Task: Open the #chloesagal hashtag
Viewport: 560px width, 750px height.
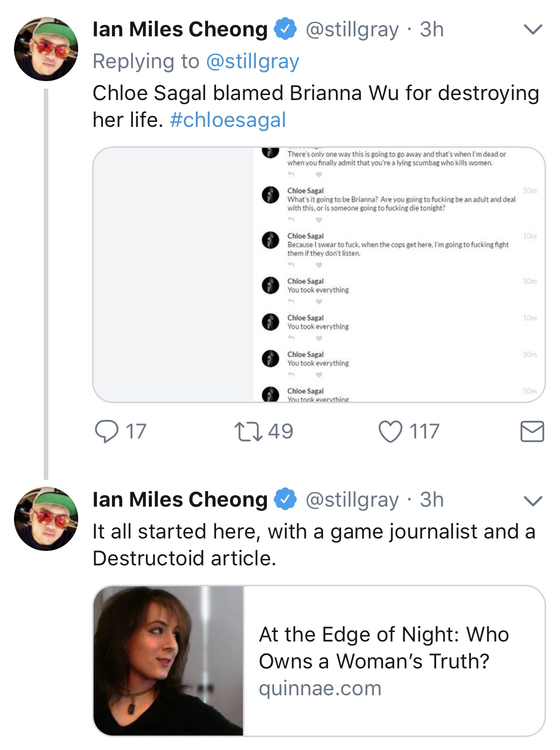Action: click(x=228, y=120)
